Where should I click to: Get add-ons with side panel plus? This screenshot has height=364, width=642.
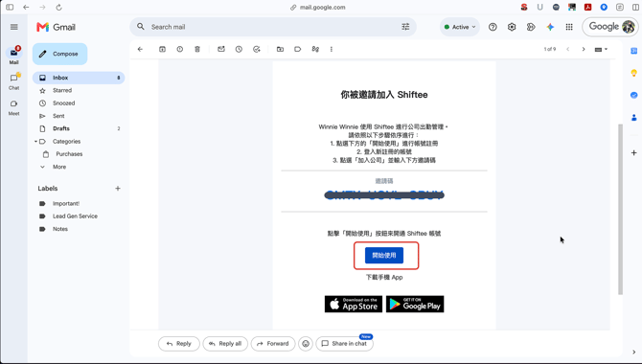coord(633,152)
